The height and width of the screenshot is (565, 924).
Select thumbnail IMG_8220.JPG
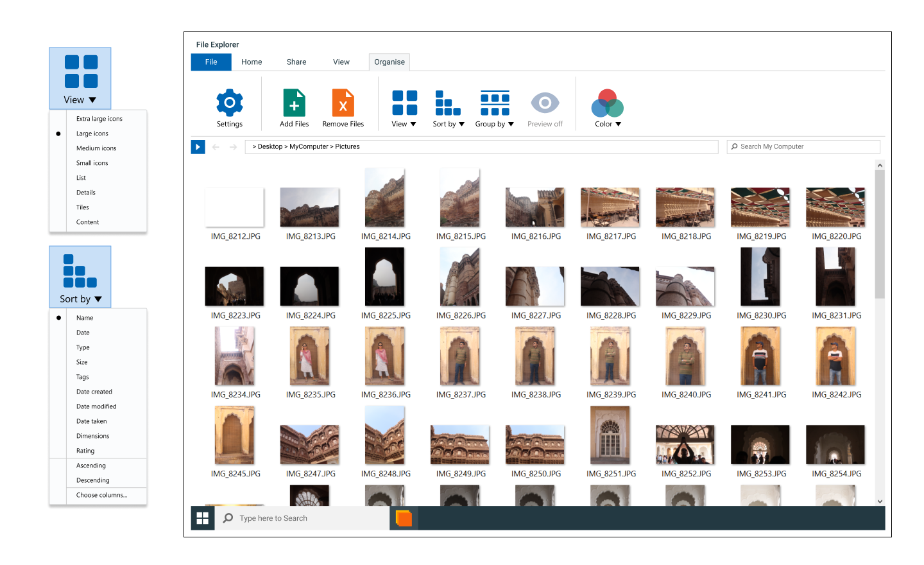coord(835,207)
